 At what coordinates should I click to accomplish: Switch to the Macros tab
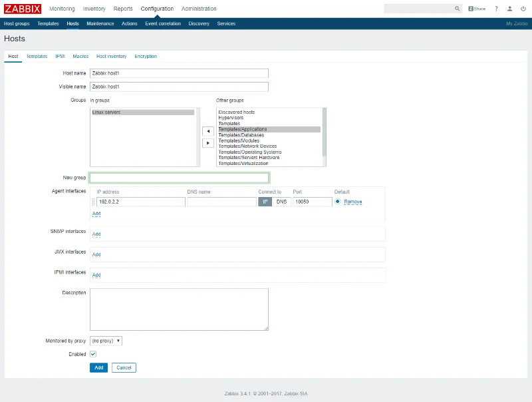pos(80,57)
